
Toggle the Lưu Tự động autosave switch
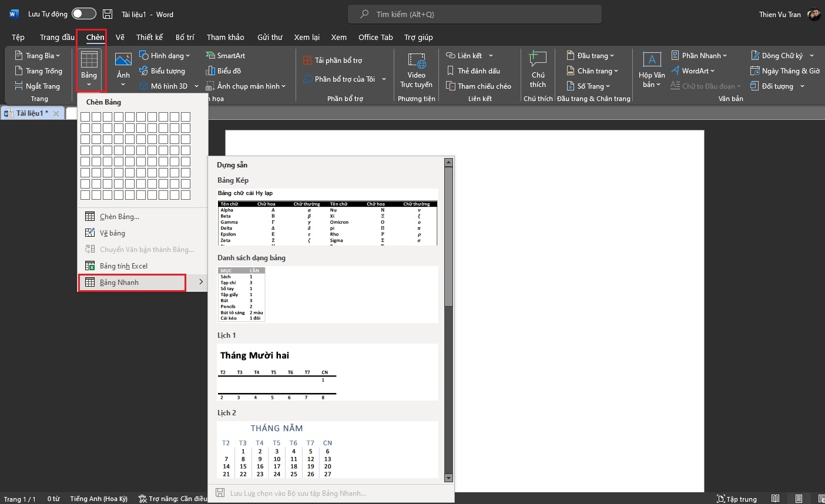point(83,14)
